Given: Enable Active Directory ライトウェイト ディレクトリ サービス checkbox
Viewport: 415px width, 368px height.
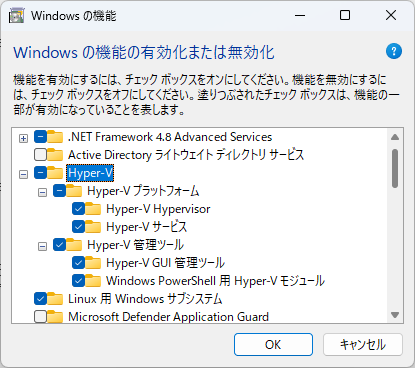Looking at the screenshot, I should [40, 155].
